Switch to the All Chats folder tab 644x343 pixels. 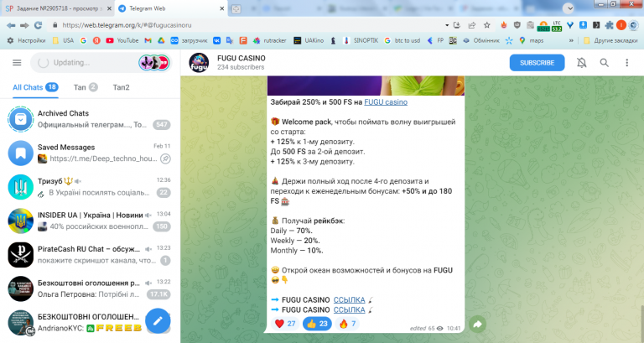(x=35, y=87)
